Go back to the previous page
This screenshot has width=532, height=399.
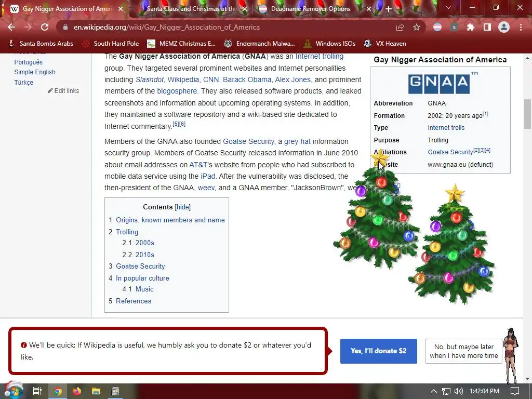click(x=11, y=27)
